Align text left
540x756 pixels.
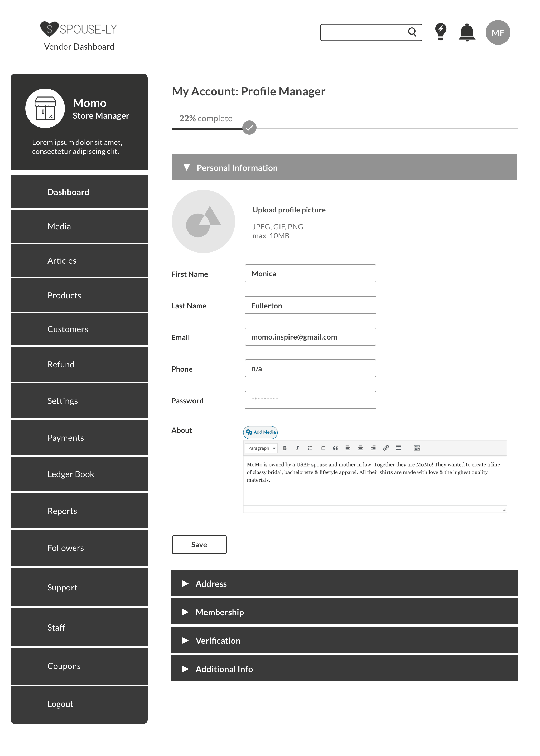(x=348, y=448)
